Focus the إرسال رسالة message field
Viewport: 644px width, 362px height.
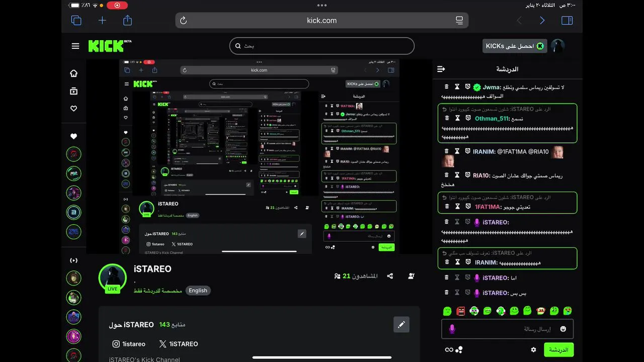coord(507,329)
